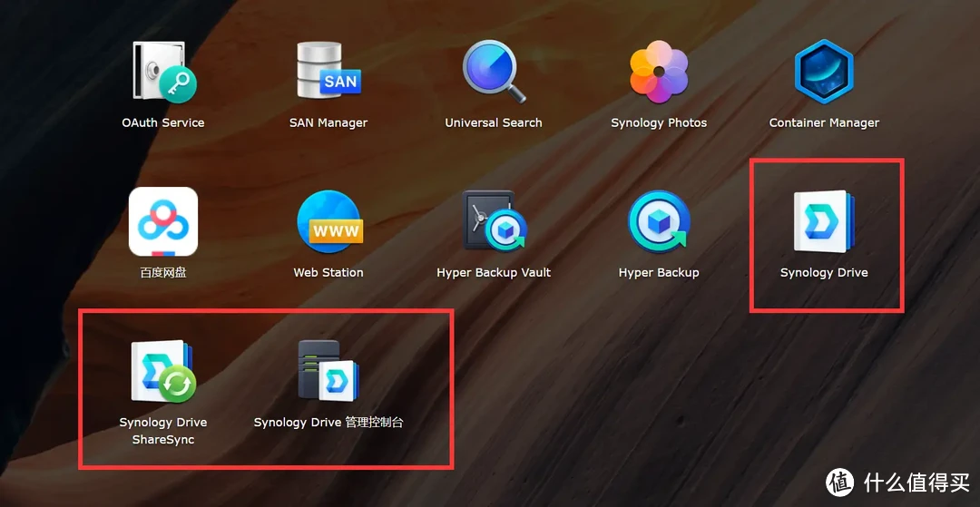Open Hyper Backup Vault safe icon
Image resolution: width=980 pixels, height=507 pixels.
(494, 220)
